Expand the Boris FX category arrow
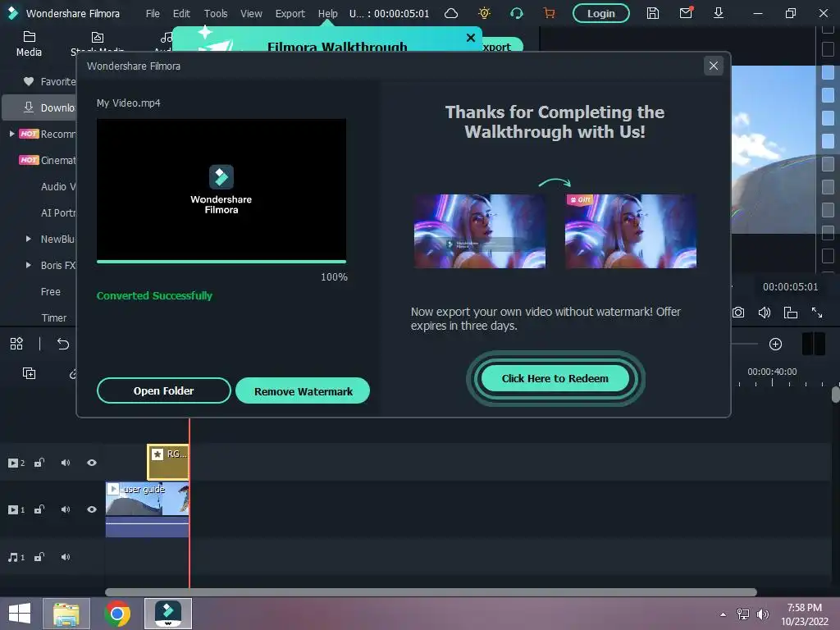 point(29,265)
